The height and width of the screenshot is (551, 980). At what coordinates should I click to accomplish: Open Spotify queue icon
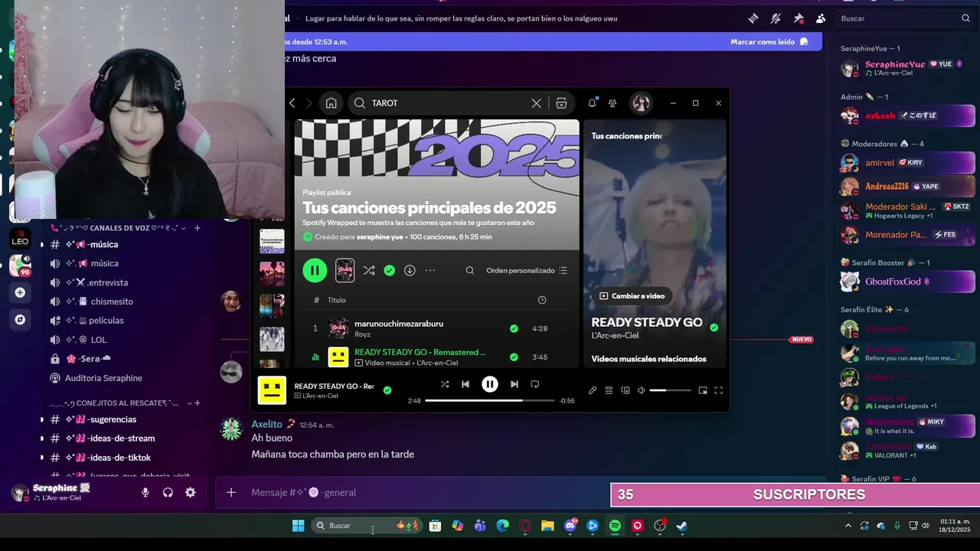pyautogui.click(x=609, y=390)
